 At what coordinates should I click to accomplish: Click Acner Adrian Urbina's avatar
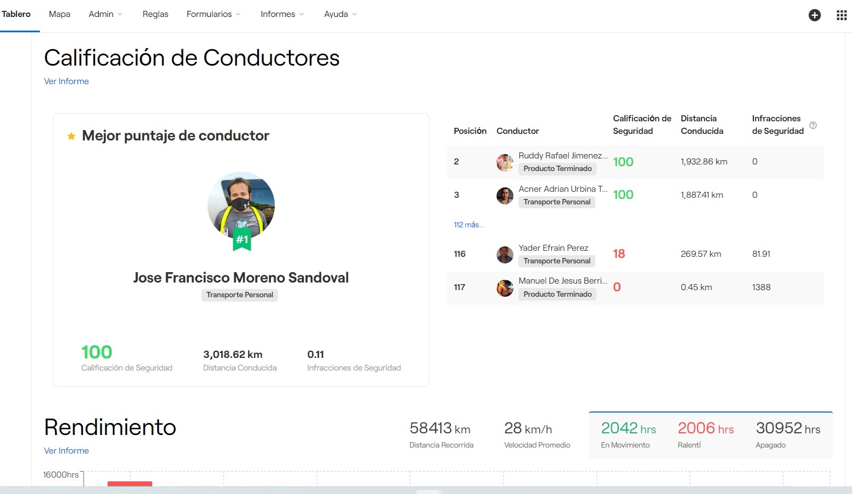point(505,196)
